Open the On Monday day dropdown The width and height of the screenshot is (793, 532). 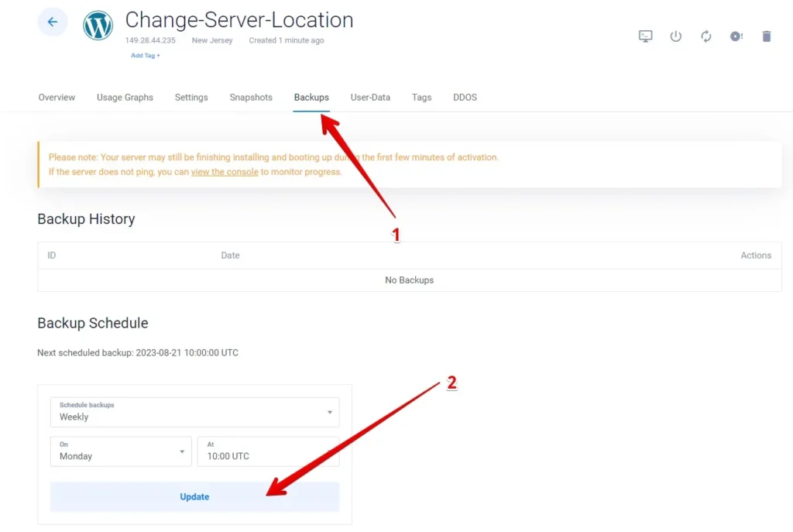pos(121,451)
